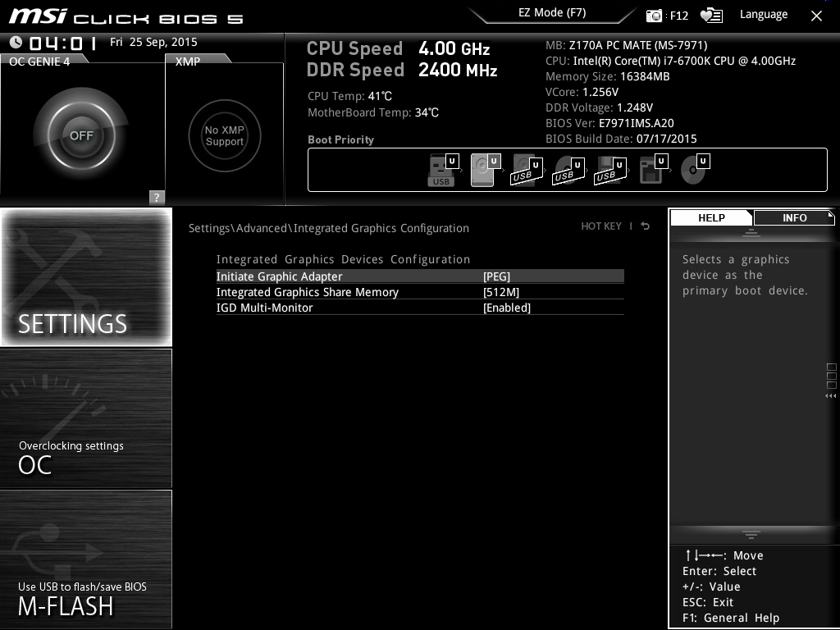Take a screenshot with the F12 camera icon

(x=654, y=16)
